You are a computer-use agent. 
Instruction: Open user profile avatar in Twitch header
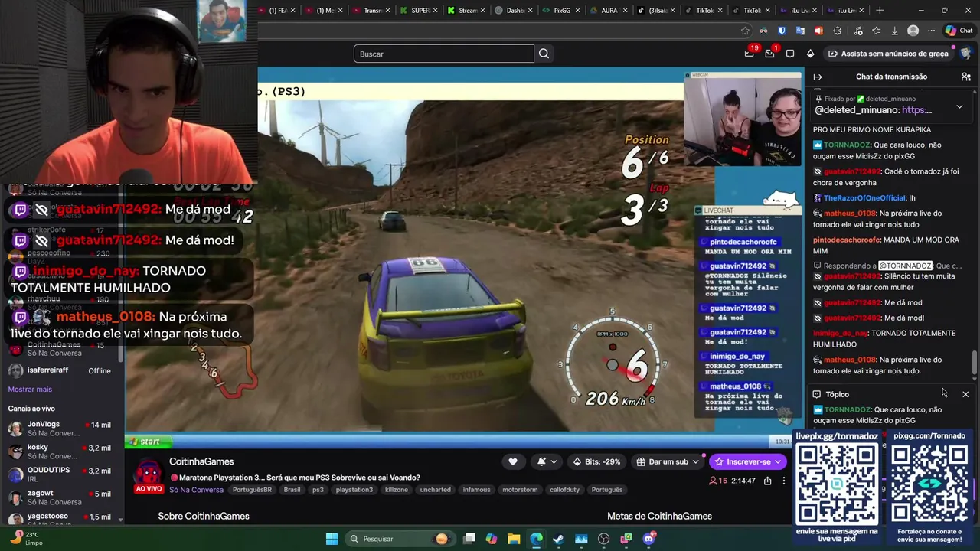pos(965,54)
